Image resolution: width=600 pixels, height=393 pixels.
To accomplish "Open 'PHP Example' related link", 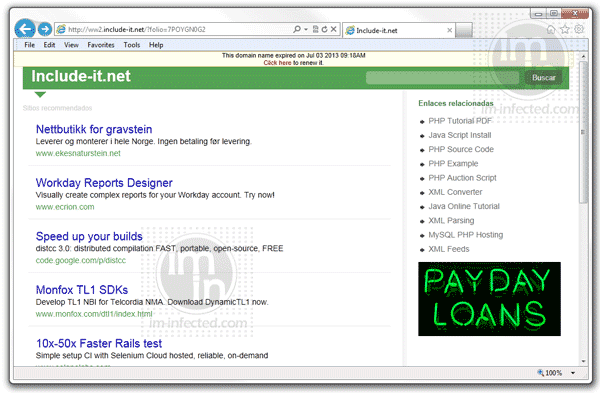I will [453, 164].
